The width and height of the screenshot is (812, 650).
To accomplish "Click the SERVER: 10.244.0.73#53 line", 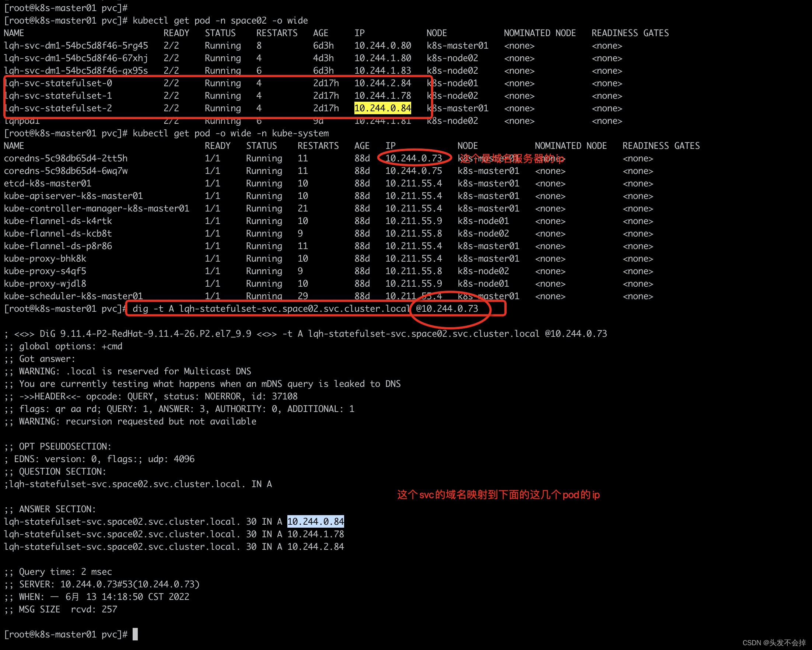I will [102, 584].
